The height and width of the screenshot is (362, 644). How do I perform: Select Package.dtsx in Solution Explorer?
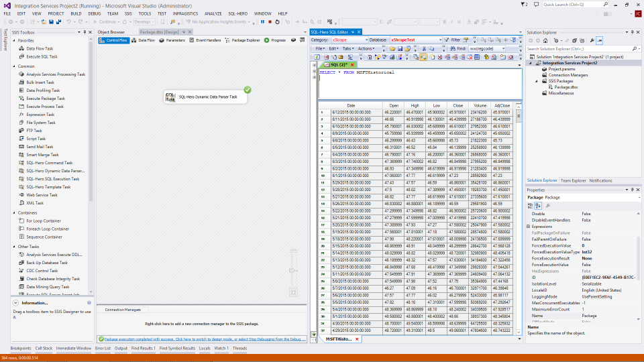566,87
